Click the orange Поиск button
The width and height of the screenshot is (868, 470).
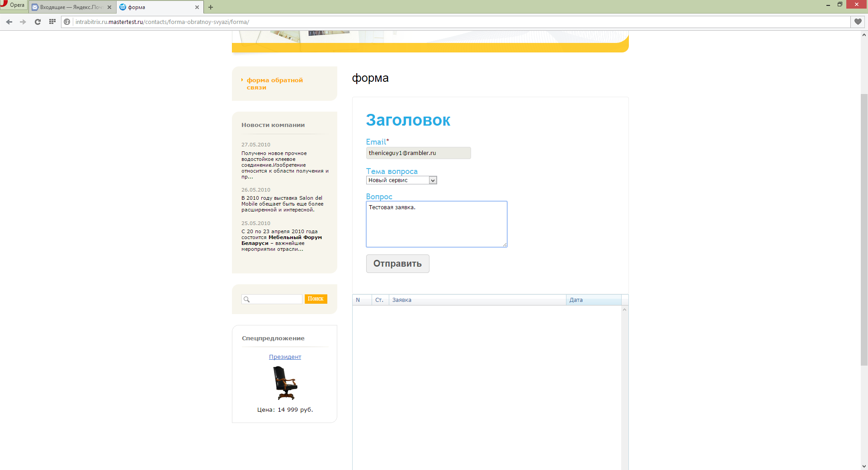[316, 299]
